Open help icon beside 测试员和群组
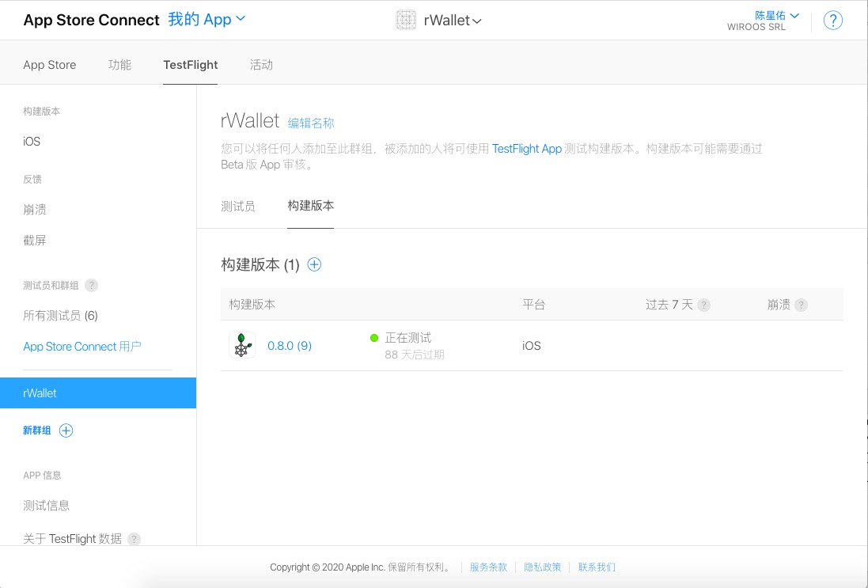This screenshot has height=588, width=868. [x=91, y=285]
